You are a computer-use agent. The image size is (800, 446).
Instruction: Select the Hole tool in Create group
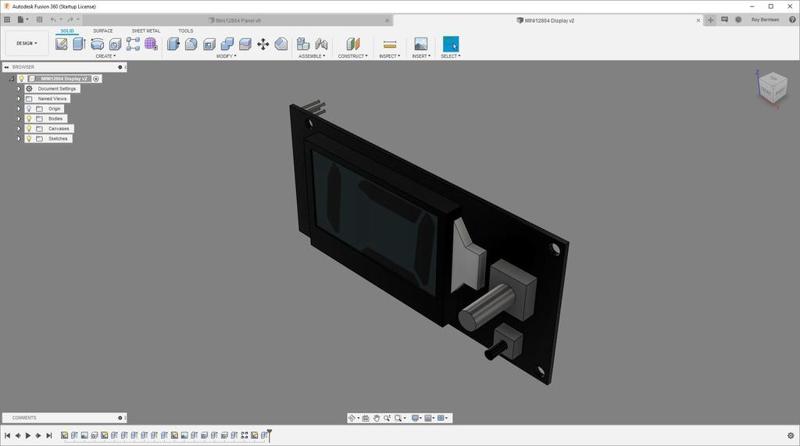tap(115, 44)
